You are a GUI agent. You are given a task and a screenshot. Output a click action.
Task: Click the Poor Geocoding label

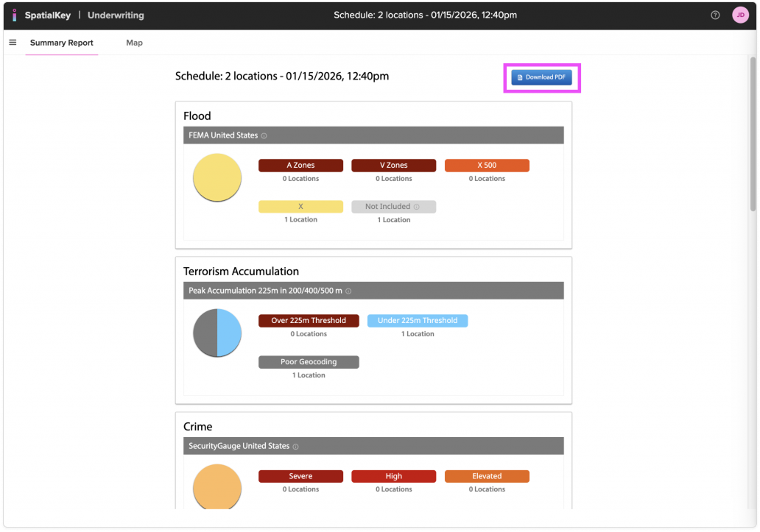(x=309, y=362)
